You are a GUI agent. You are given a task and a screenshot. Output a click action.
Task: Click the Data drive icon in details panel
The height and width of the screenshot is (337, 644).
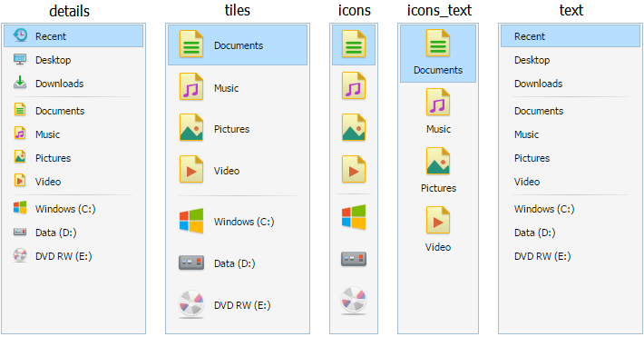coord(20,232)
